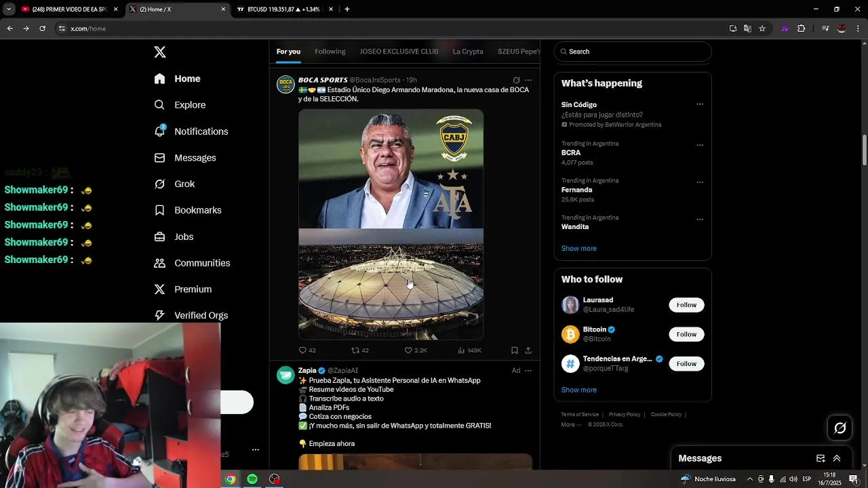868x488 pixels.
Task: Open more options for Sin Código trend
Action: click(700, 104)
